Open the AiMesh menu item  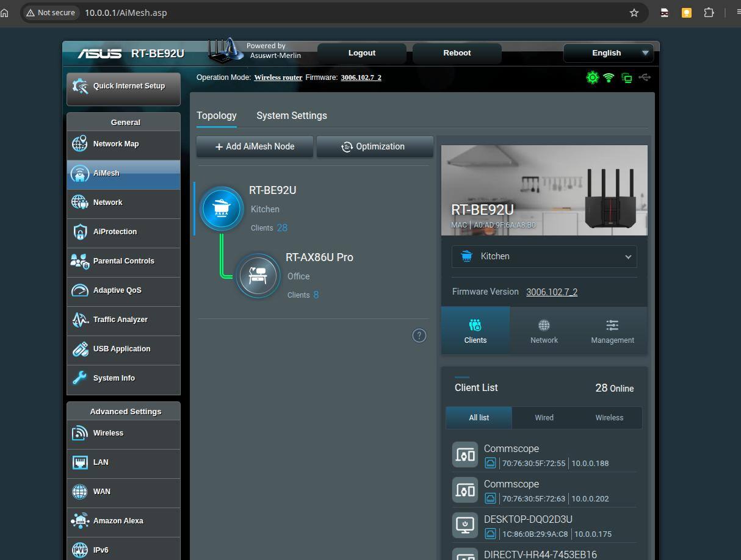point(123,173)
